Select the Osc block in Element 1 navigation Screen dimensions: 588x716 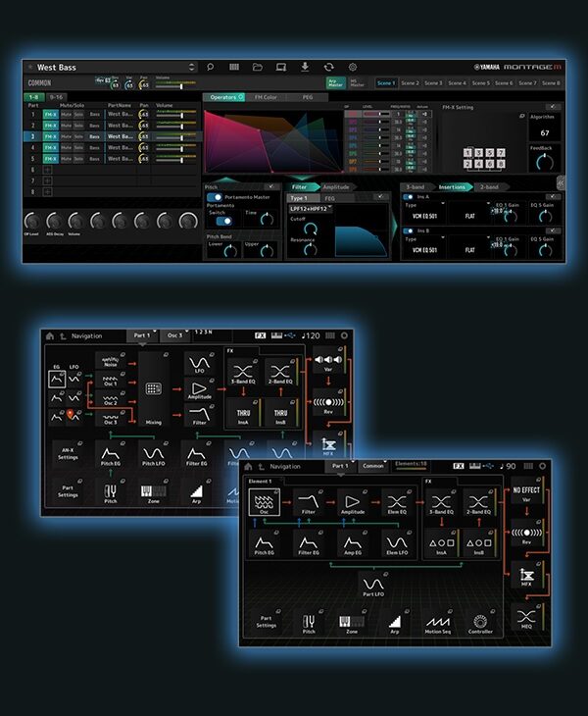265,502
